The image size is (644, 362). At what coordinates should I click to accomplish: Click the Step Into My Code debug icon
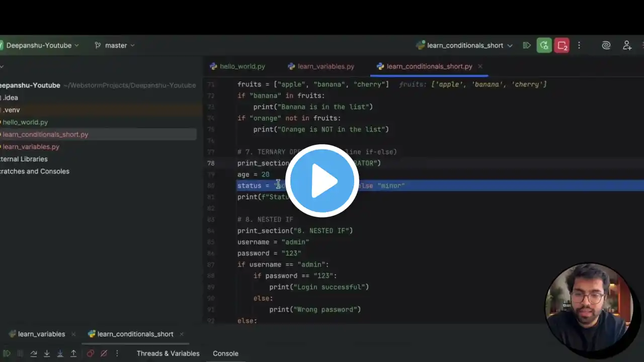tap(60, 353)
